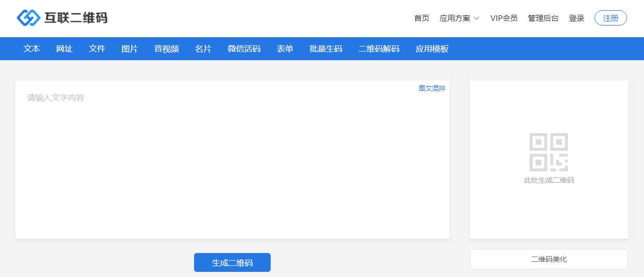644x277 pixels.
Task: Switch to the 网址 tab
Action: 64,49
